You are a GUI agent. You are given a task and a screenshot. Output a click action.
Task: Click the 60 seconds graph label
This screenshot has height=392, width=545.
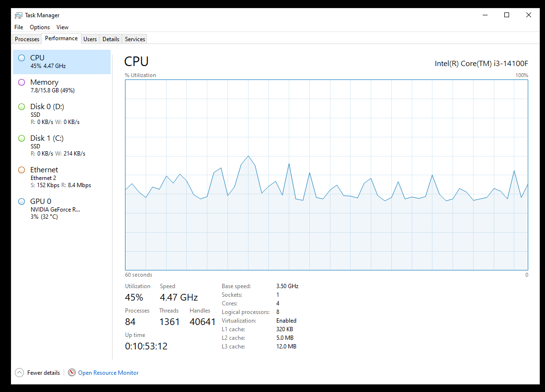coord(138,275)
